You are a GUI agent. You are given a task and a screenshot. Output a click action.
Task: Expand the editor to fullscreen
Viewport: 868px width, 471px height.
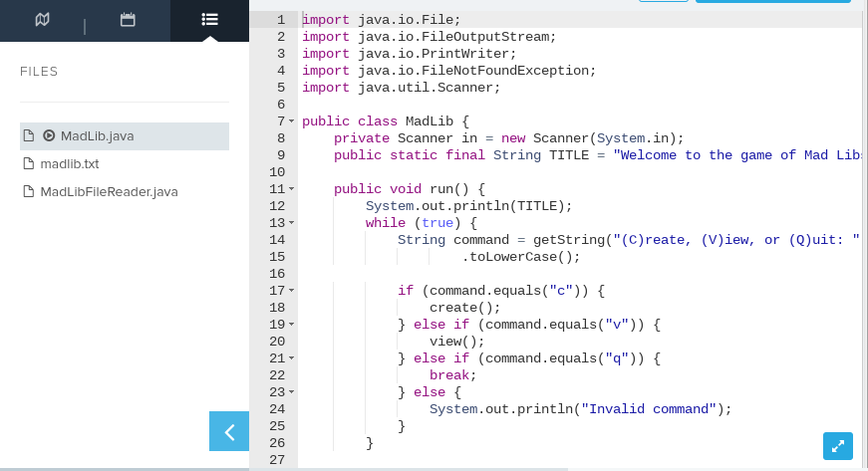[837, 445]
